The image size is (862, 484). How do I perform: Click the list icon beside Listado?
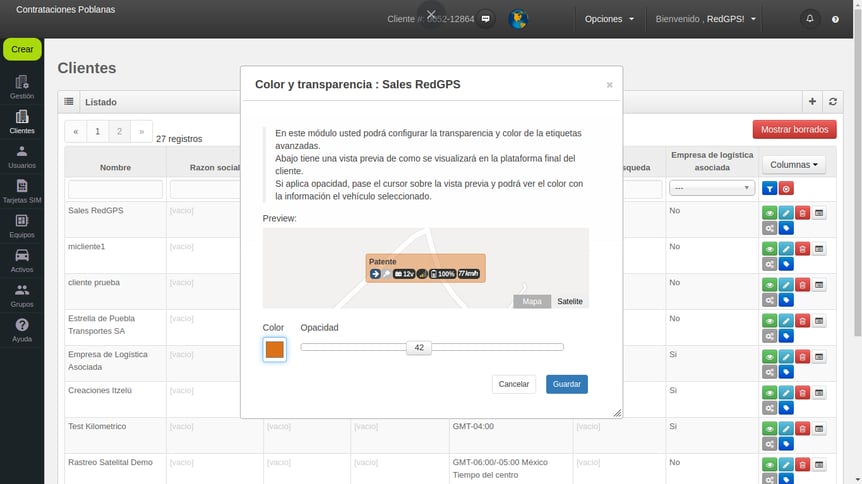pos(69,102)
